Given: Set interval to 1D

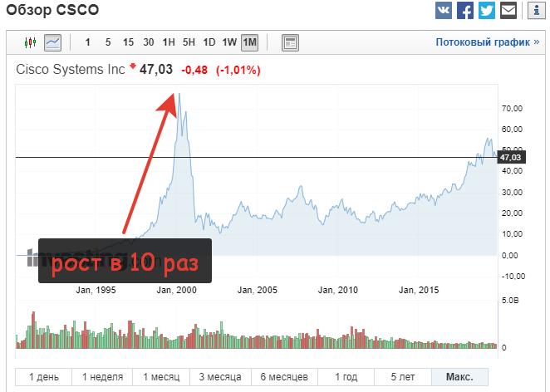Looking at the screenshot, I should (x=209, y=42).
